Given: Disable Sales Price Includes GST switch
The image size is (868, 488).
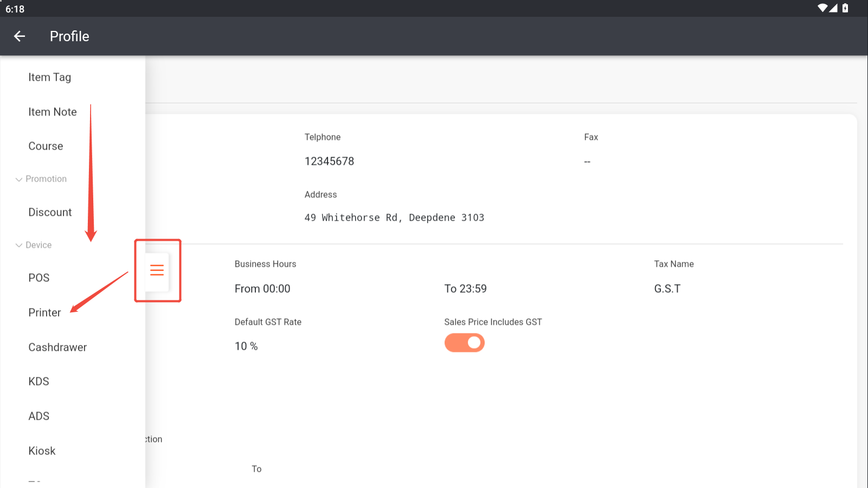Looking at the screenshot, I should (464, 343).
